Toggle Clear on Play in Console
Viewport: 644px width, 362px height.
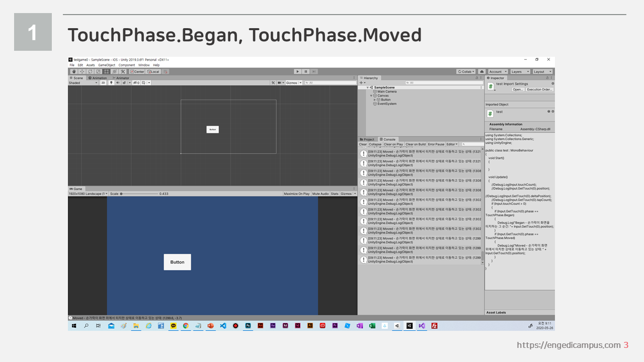[393, 144]
